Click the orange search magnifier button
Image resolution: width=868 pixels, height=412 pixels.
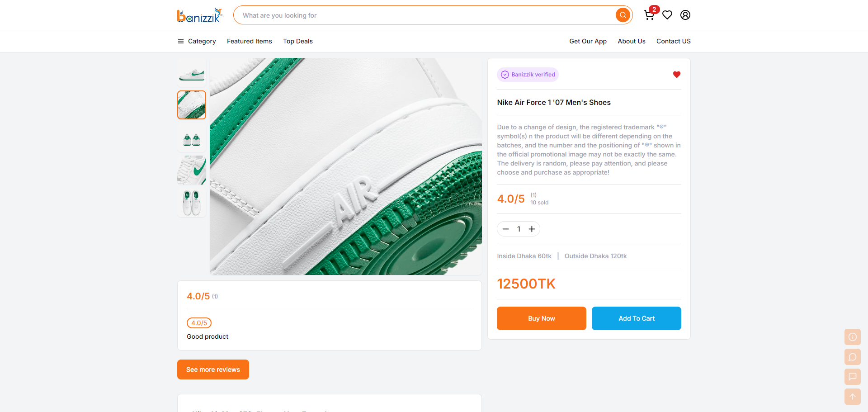click(623, 15)
